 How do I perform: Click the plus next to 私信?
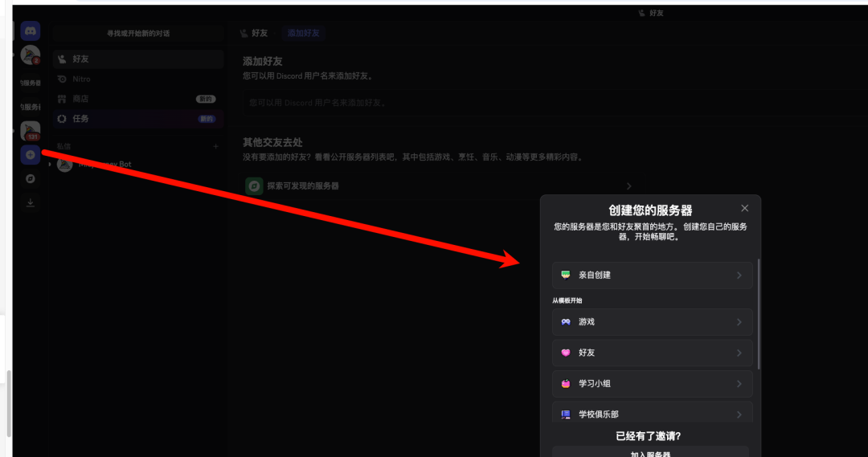215,147
